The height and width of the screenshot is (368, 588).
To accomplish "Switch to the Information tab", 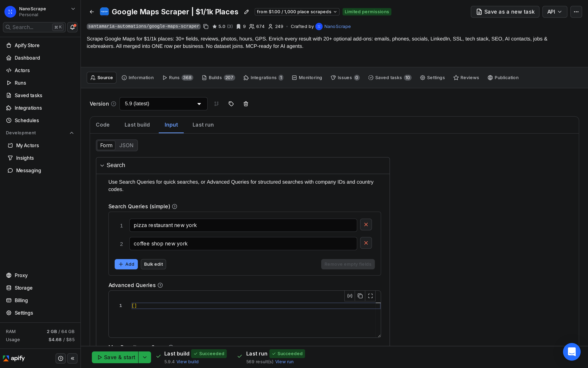I will 138,78.
